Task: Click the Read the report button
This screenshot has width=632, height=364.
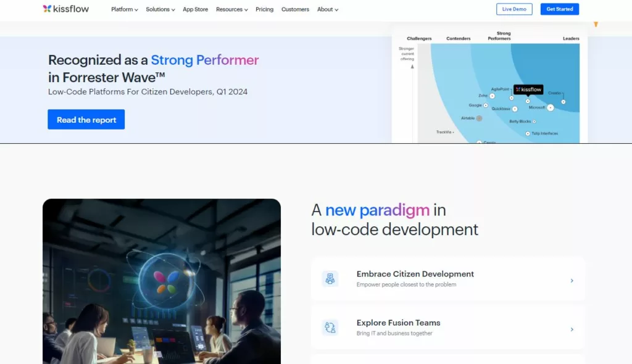Action: pyautogui.click(x=86, y=119)
